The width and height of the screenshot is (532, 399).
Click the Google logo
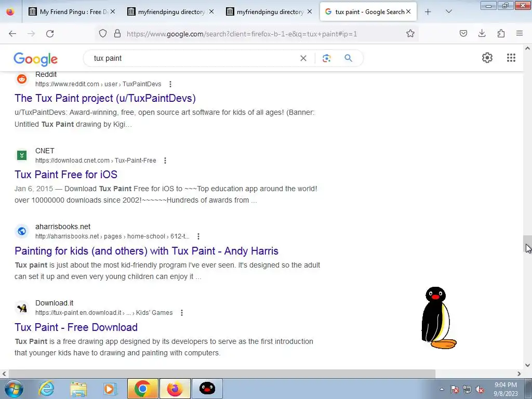tap(36, 59)
